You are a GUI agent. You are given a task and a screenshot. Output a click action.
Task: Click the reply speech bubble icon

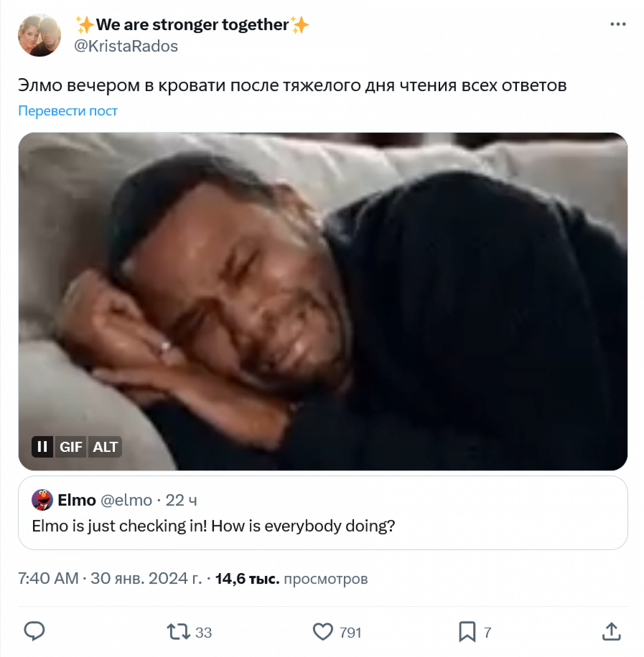coord(34,631)
